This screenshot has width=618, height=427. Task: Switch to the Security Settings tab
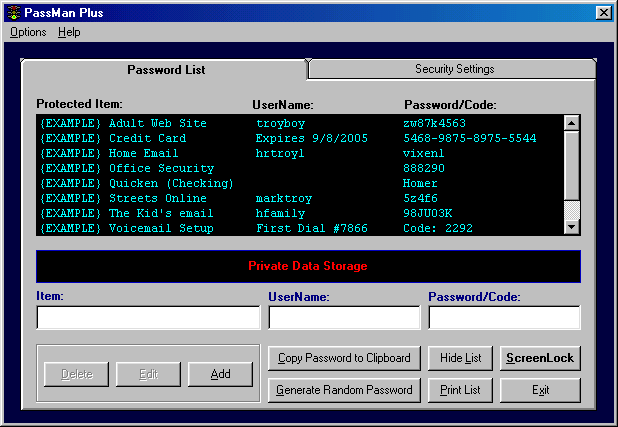click(454, 69)
